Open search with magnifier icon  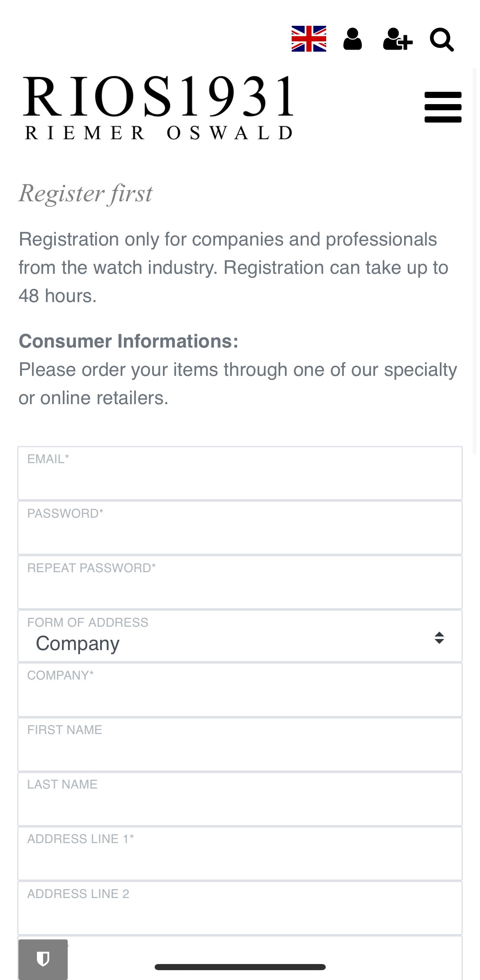pyautogui.click(x=442, y=40)
